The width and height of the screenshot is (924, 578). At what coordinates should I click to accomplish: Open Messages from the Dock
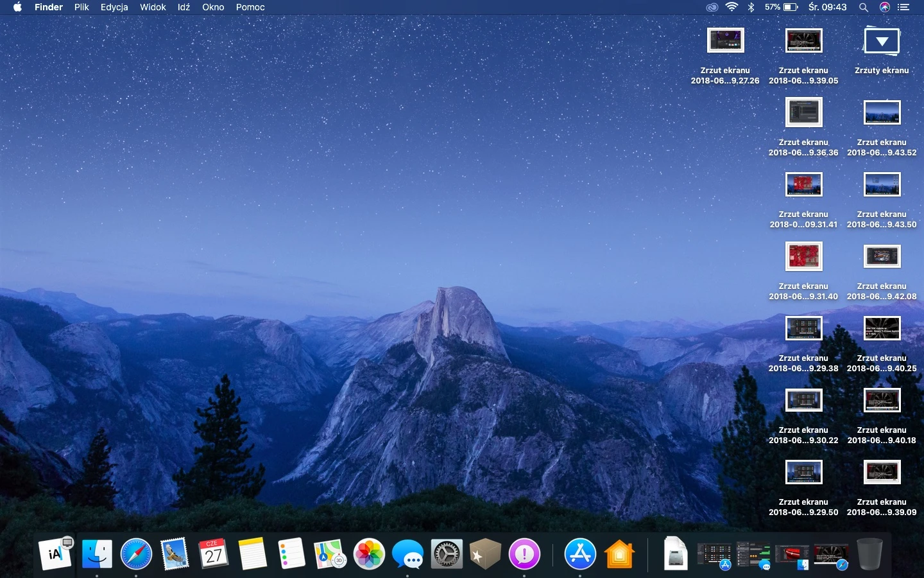[408, 554]
